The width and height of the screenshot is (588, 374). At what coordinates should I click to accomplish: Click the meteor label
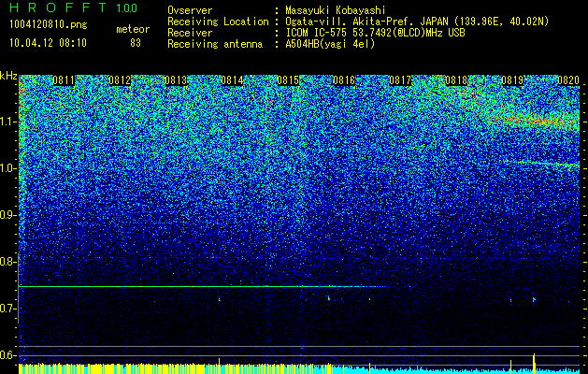coord(133,29)
